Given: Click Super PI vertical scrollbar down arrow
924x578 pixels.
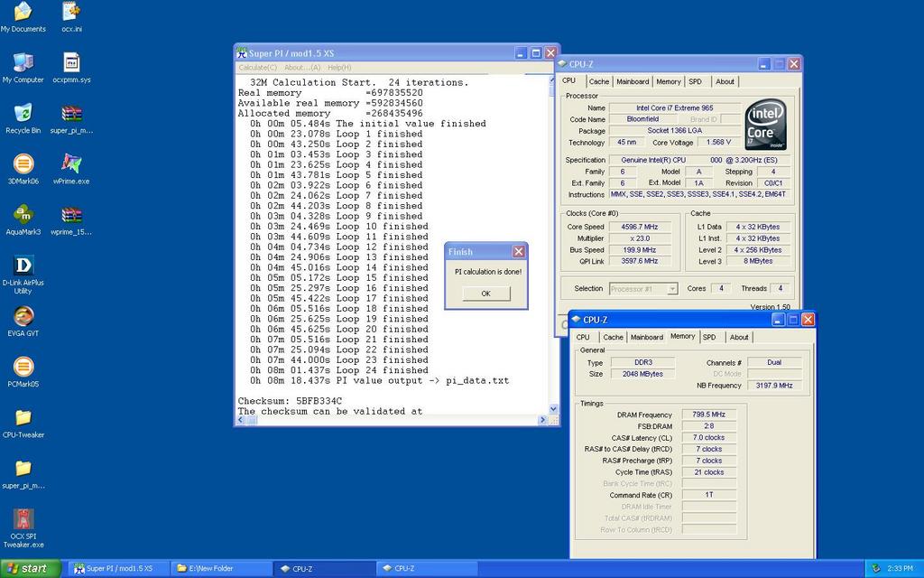Looking at the screenshot, I should coord(553,409).
